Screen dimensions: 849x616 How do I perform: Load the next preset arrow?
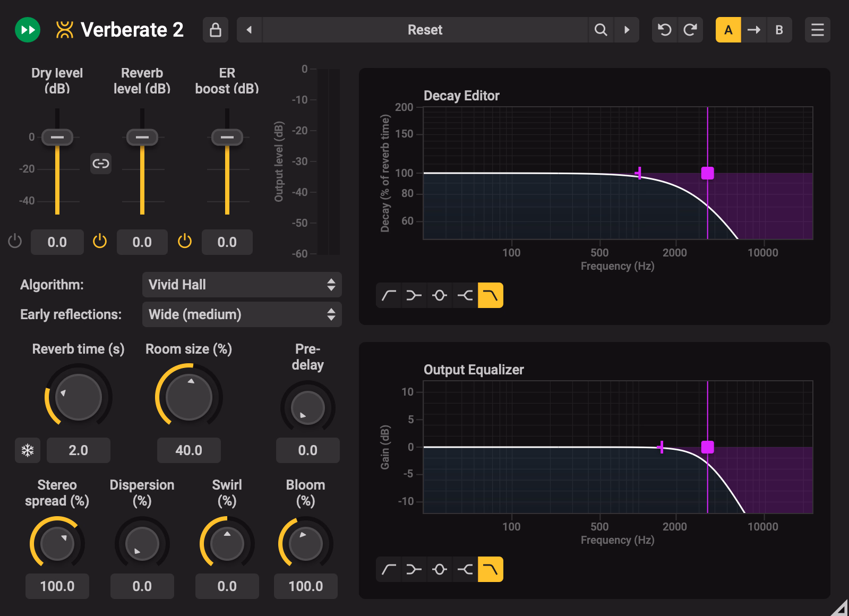point(627,30)
